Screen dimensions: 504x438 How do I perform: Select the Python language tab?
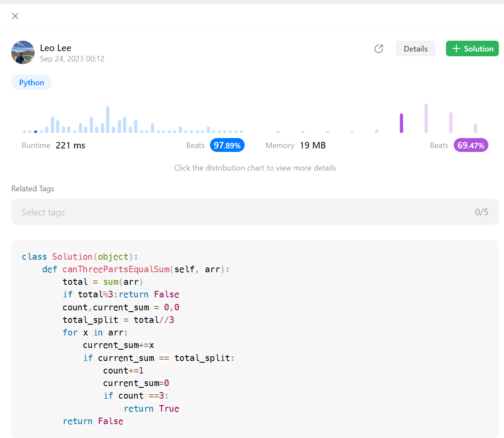point(31,82)
